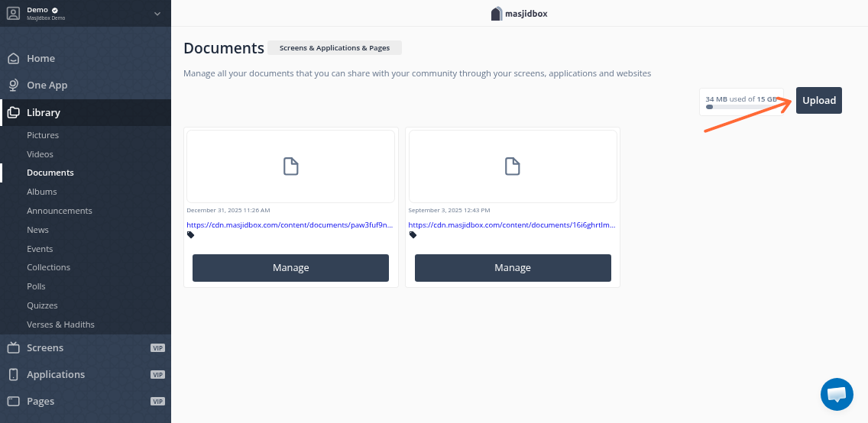Screen dimensions: 868x423
Task: Open Announcements in Library
Action: click(60, 211)
